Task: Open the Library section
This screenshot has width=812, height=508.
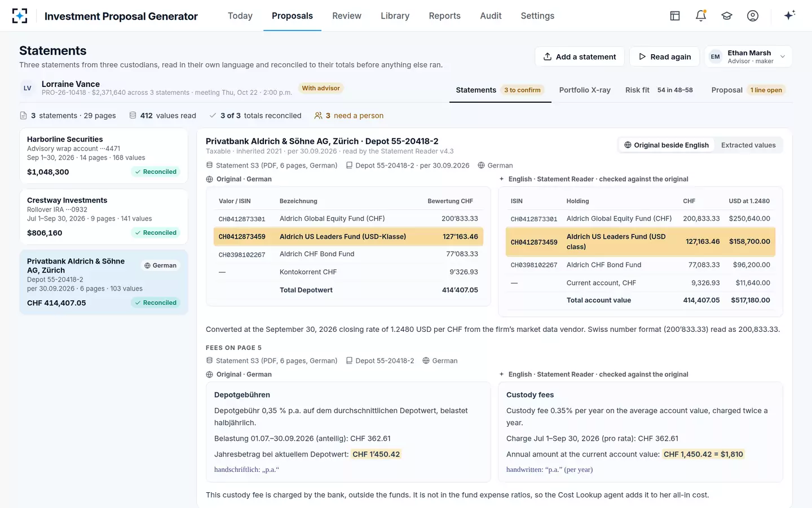Action: pyautogui.click(x=395, y=16)
